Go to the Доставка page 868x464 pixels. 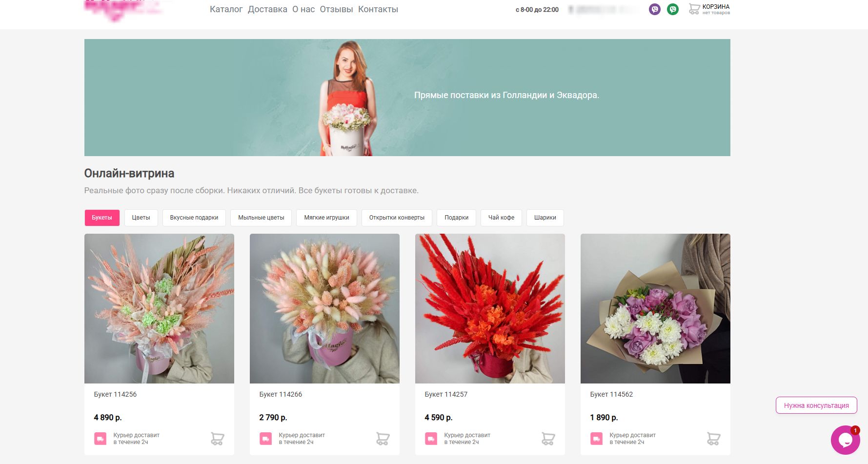click(x=267, y=9)
